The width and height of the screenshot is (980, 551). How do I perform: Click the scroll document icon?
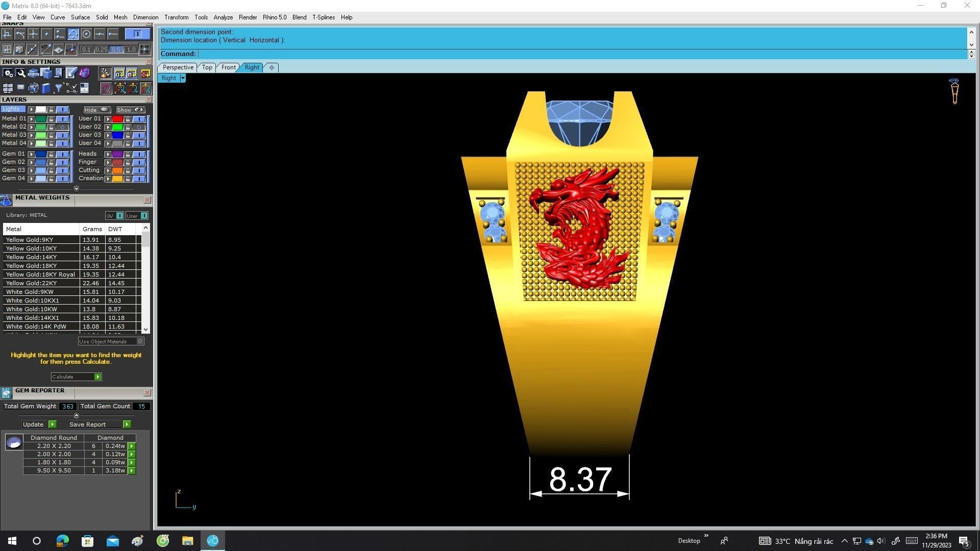pos(59,73)
